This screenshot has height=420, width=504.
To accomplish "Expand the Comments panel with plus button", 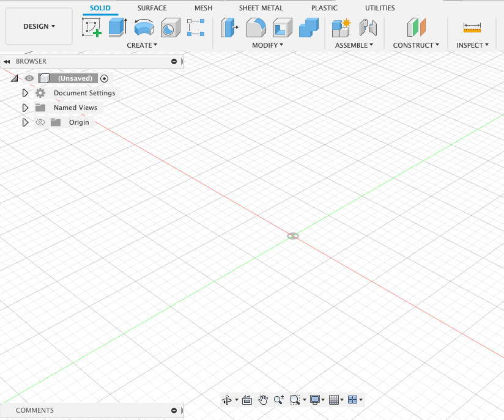I will (x=174, y=410).
